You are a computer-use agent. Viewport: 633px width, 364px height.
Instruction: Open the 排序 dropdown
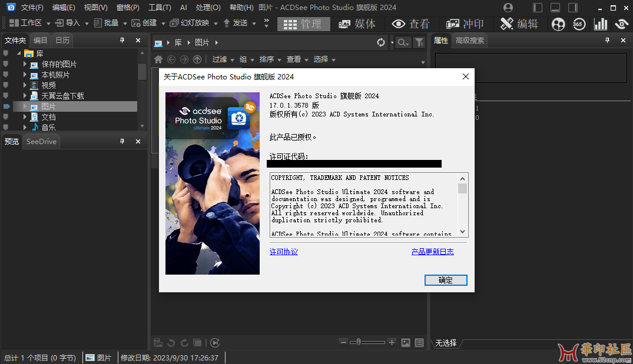point(270,59)
